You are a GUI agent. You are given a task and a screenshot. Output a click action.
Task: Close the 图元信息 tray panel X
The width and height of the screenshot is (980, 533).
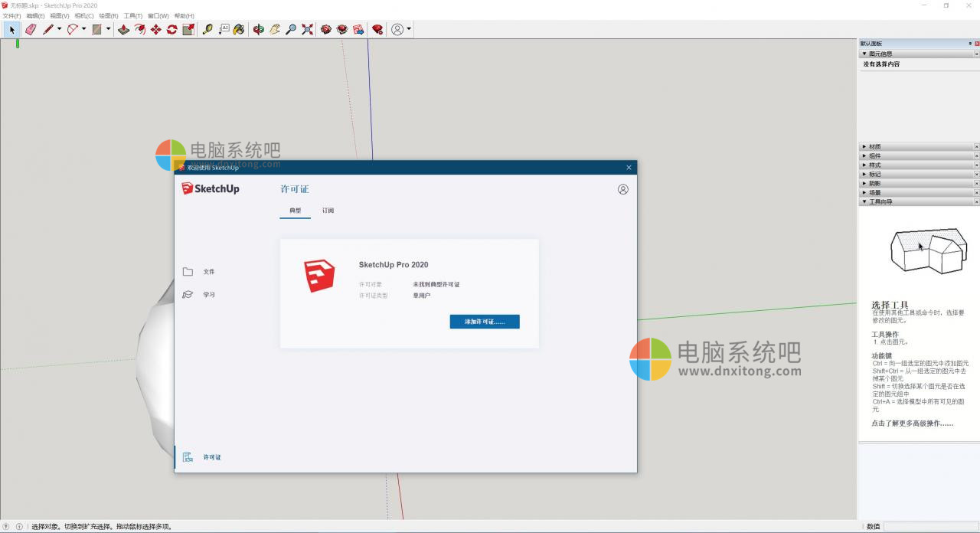976,54
